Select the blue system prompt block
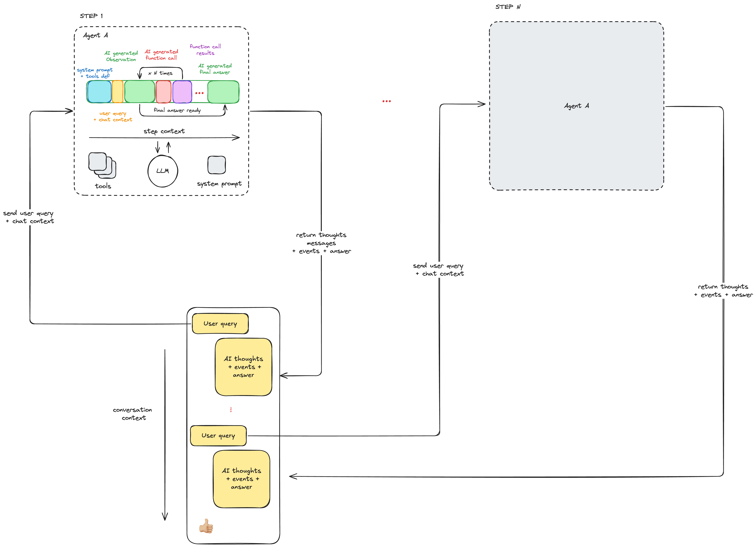Image resolution: width=756 pixels, height=547 pixels. coord(99,92)
